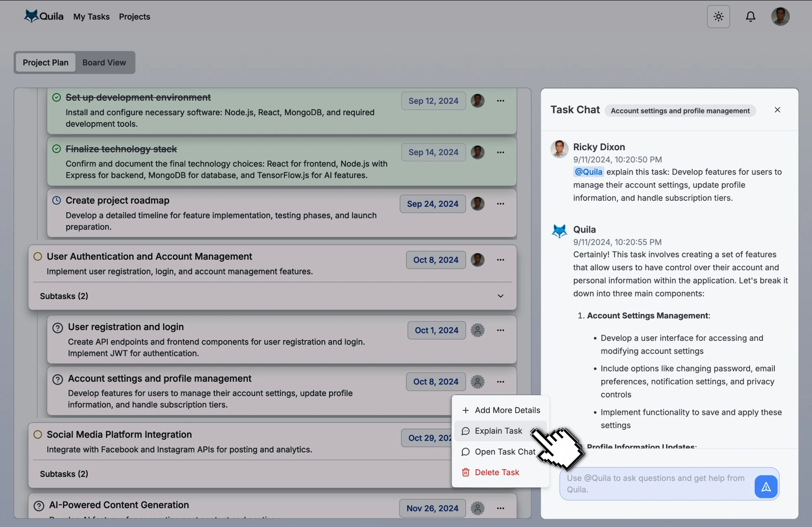Navigate to My Tasks

(91, 16)
